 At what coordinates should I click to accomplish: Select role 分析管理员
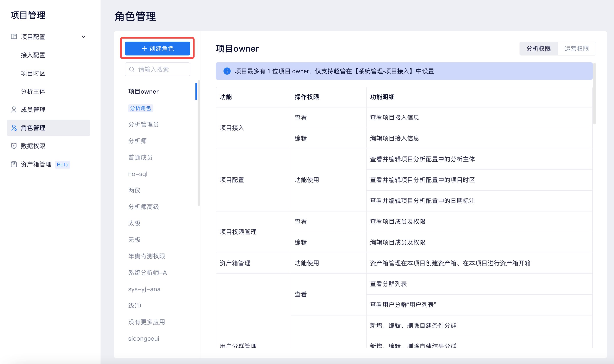[x=143, y=124]
